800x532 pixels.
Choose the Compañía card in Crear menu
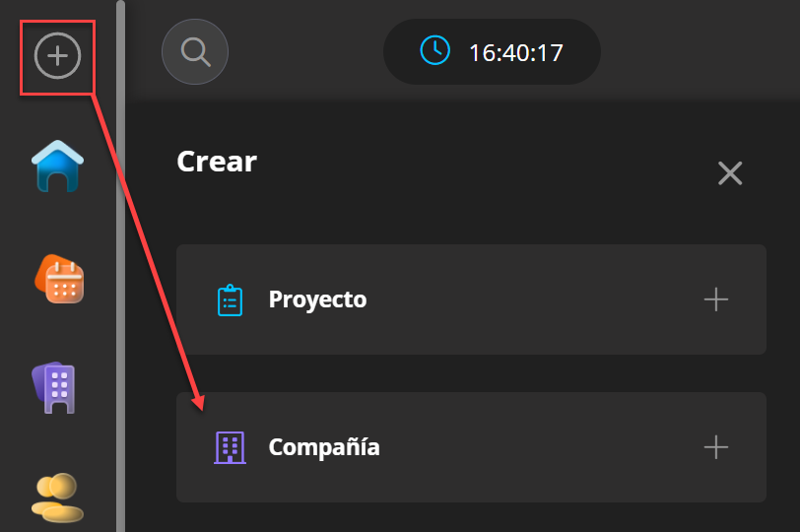click(x=471, y=447)
